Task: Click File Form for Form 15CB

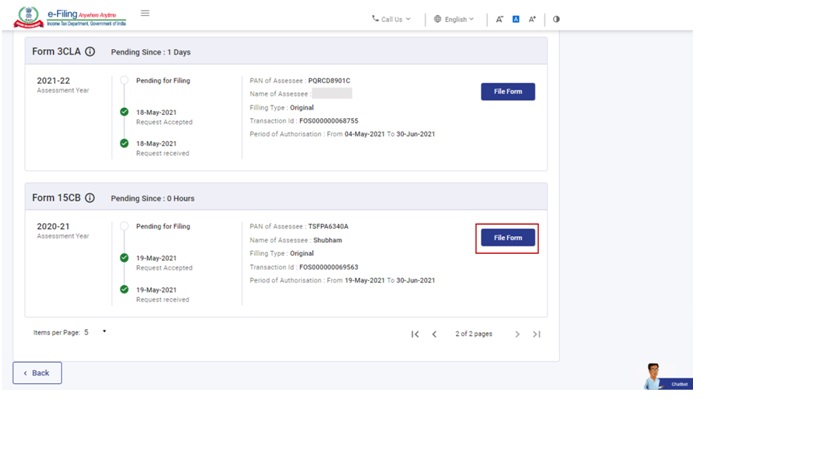Action: click(507, 238)
